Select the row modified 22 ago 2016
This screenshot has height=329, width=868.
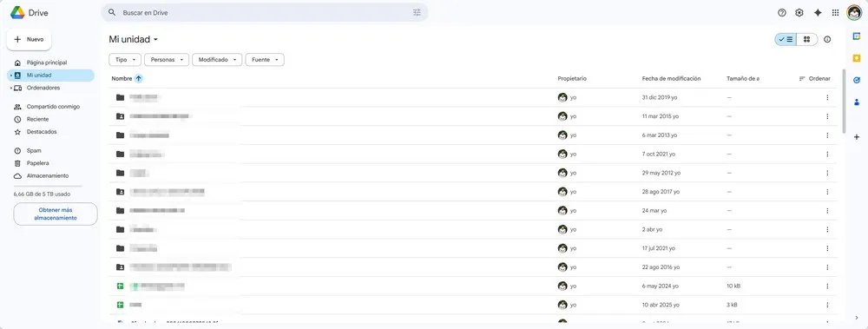473,267
